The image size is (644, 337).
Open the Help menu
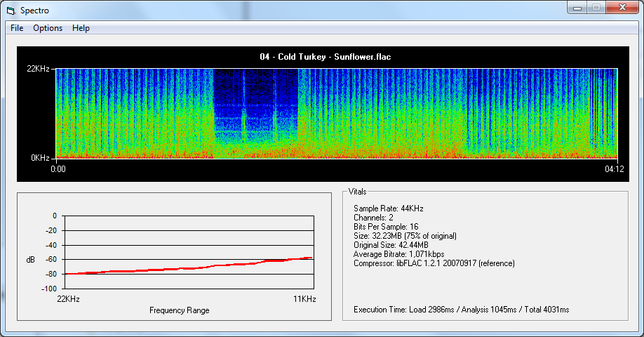point(81,28)
